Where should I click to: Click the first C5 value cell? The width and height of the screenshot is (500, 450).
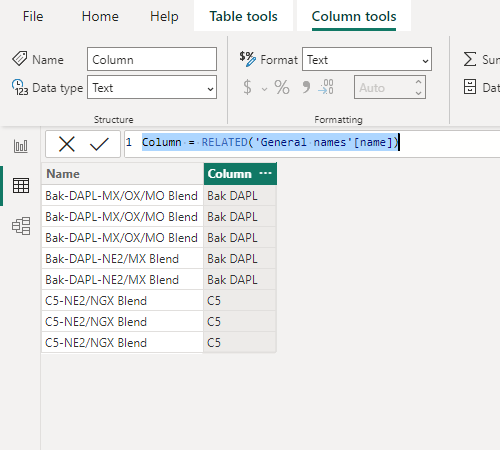tap(240, 301)
